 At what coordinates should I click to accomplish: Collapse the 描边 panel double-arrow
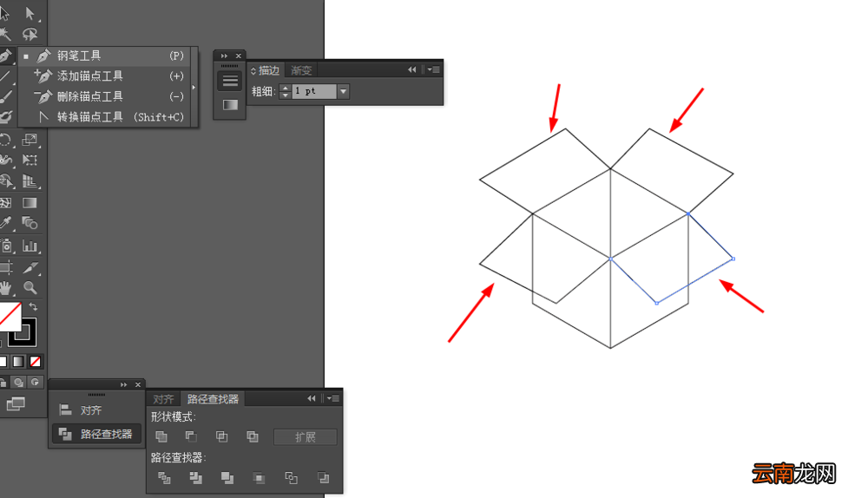(411, 69)
